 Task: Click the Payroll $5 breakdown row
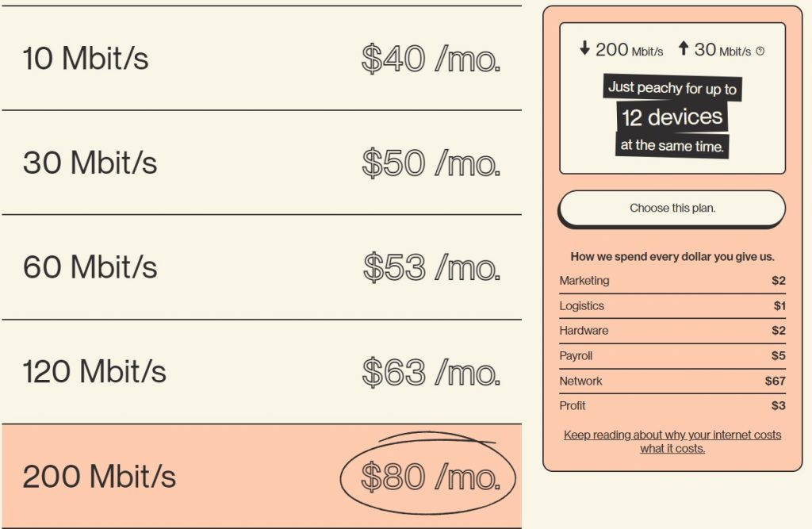click(672, 356)
